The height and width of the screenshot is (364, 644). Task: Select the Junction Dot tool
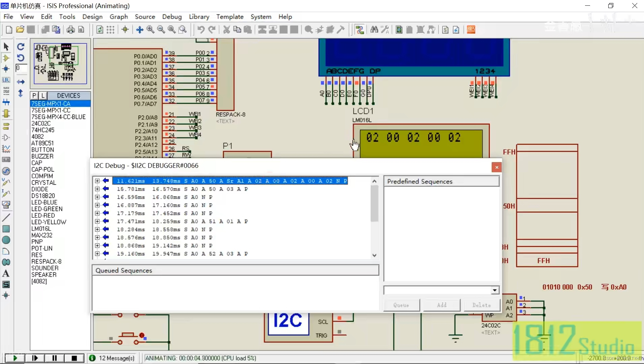click(x=6, y=69)
